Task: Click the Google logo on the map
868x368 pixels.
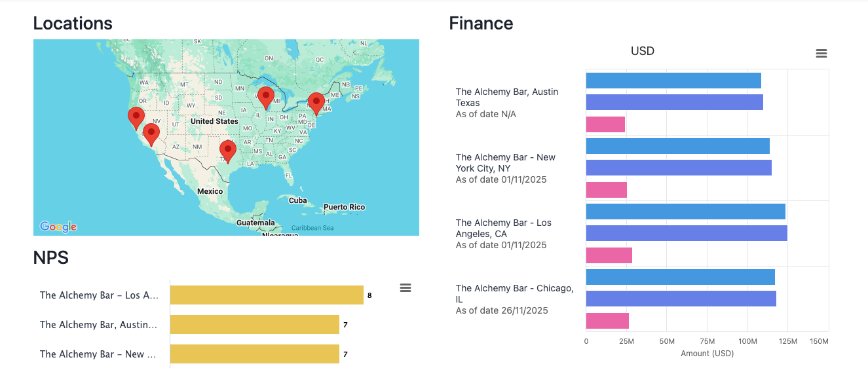Action: [x=58, y=227]
